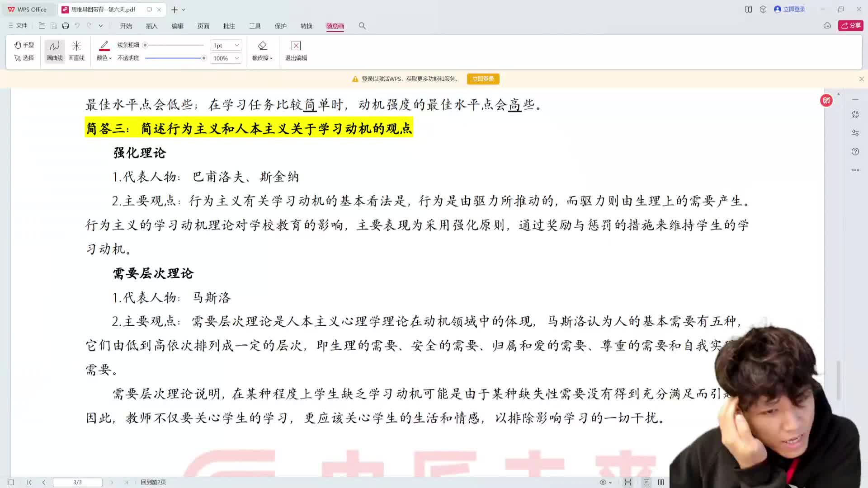This screenshot has height=488, width=868.
Task: Click 退出编辑 to exit ink editing
Action: point(296,50)
